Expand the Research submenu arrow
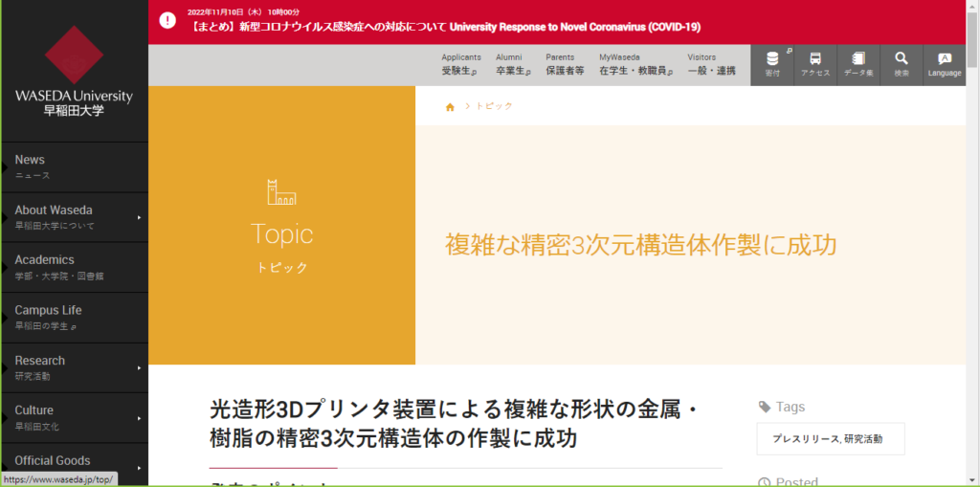 (139, 367)
